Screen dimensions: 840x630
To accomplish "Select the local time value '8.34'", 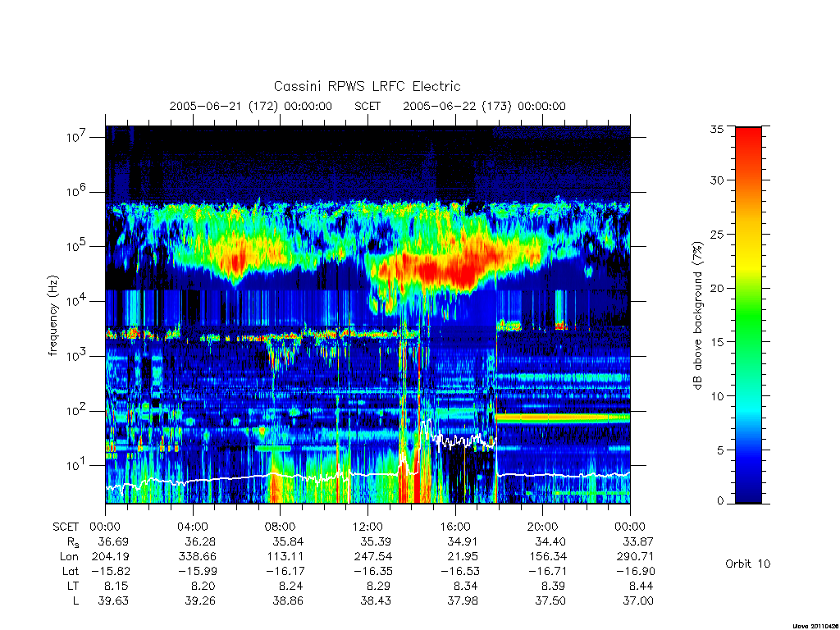I will tap(466, 586).
